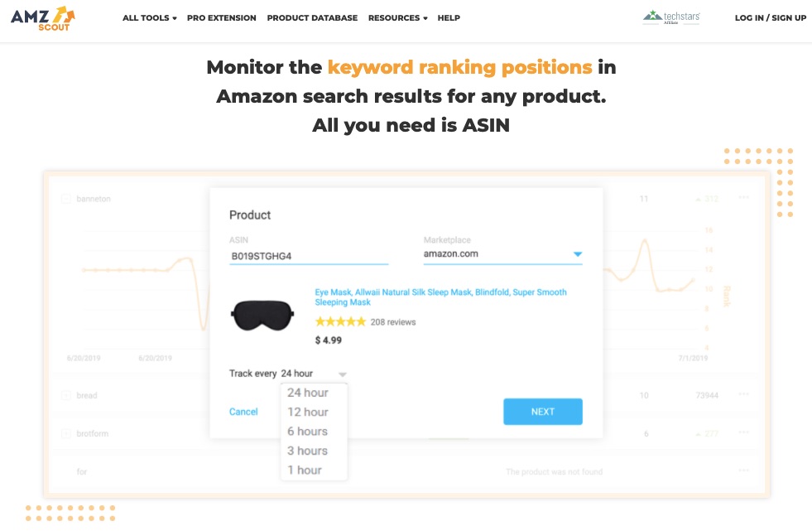Image resolution: width=812 pixels, height=531 pixels.
Task: Open the three-dot menu for brotform row
Action: click(743, 433)
